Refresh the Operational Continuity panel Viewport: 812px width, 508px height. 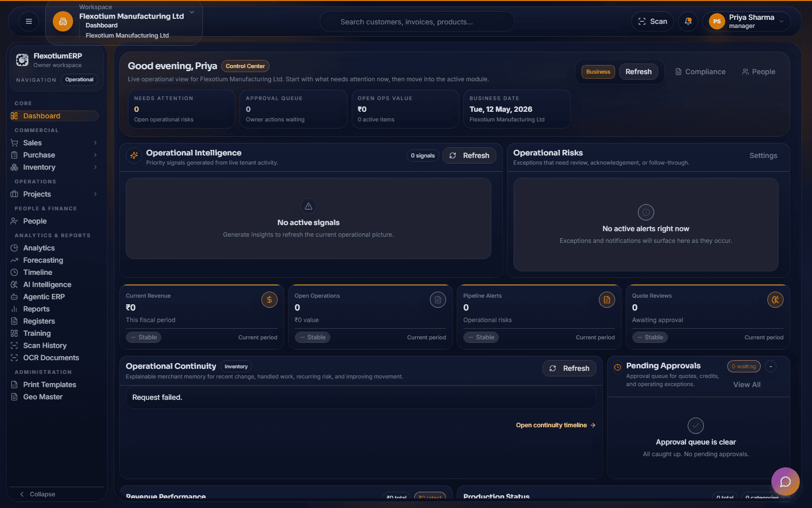pyautogui.click(x=569, y=368)
